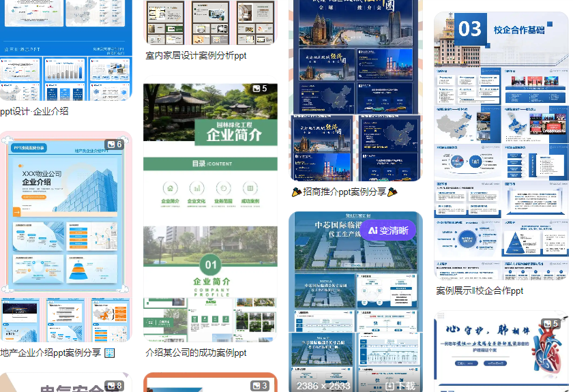Open the interior home design PPT thumbnail
573x392 pixels.
coord(210,22)
